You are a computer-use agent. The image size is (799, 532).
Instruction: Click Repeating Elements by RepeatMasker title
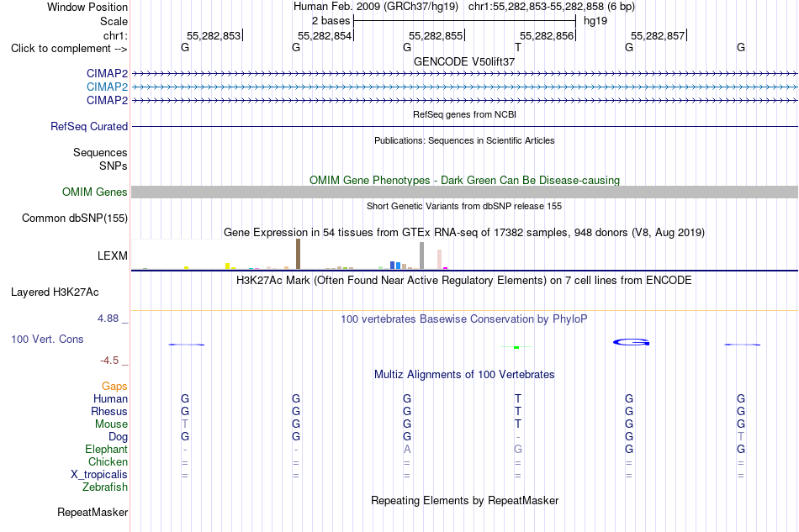(x=465, y=501)
